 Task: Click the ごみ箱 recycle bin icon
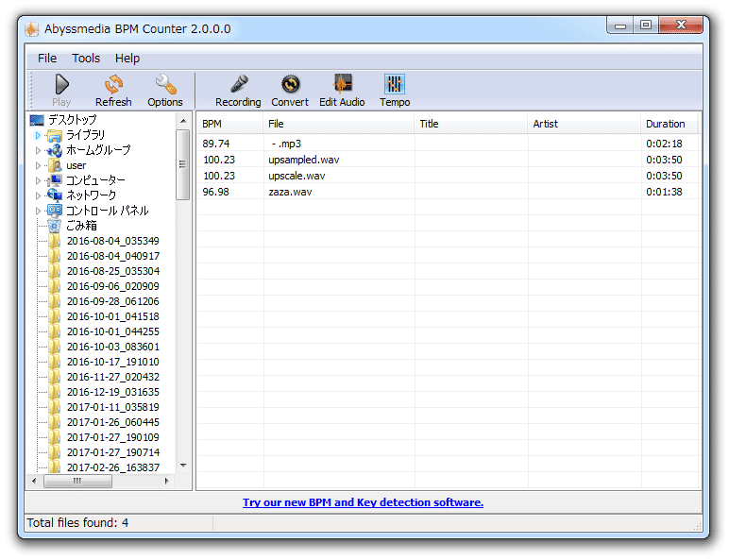[x=55, y=226]
